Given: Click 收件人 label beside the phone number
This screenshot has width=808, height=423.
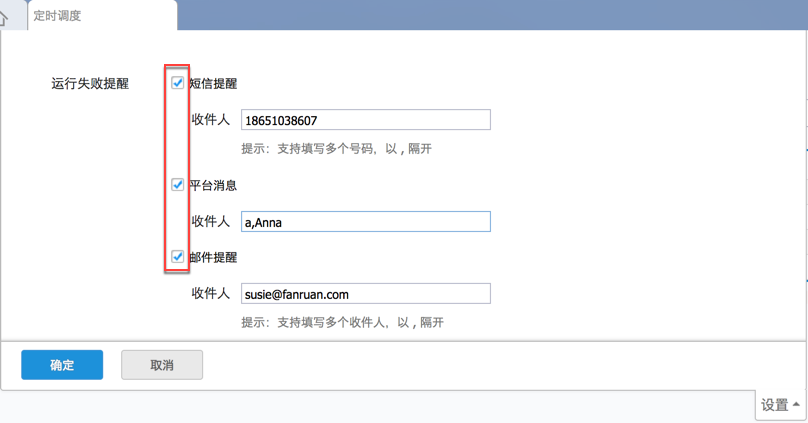Looking at the screenshot, I should (x=210, y=120).
